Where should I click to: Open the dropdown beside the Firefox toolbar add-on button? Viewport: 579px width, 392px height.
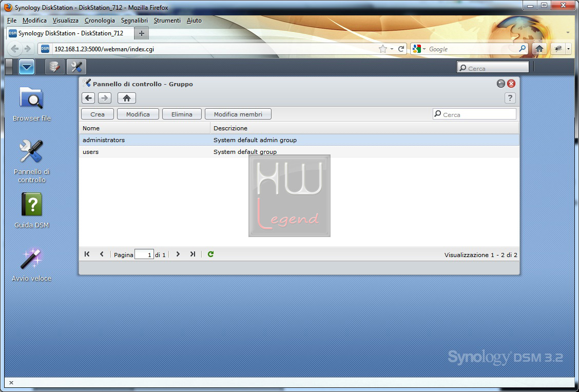[x=568, y=49]
